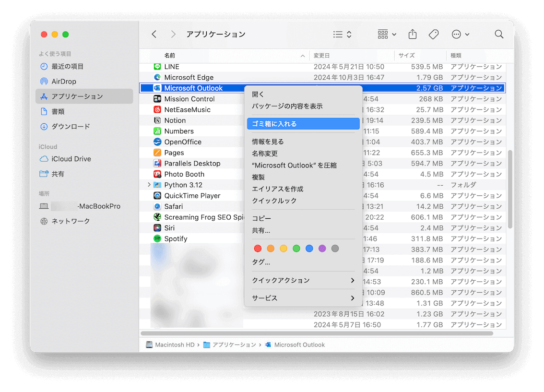The height and width of the screenshot is (392, 544).
Task: Apply the purple tag color
Action: click(x=322, y=249)
